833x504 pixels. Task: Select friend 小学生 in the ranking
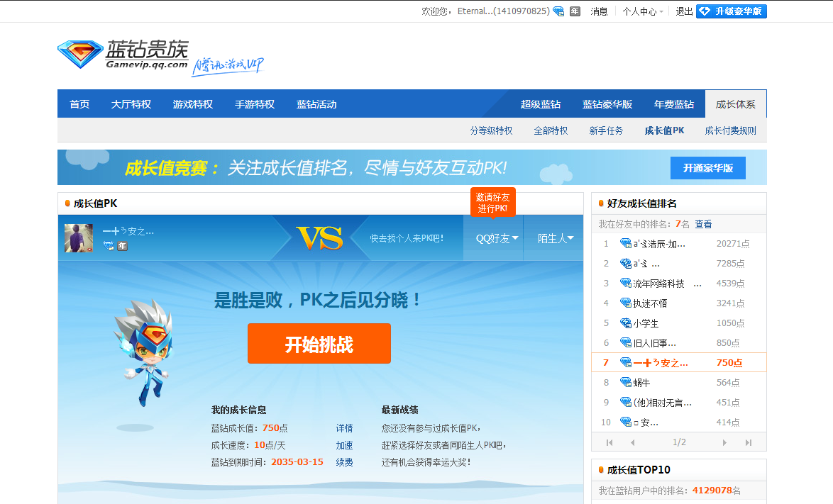tap(646, 323)
